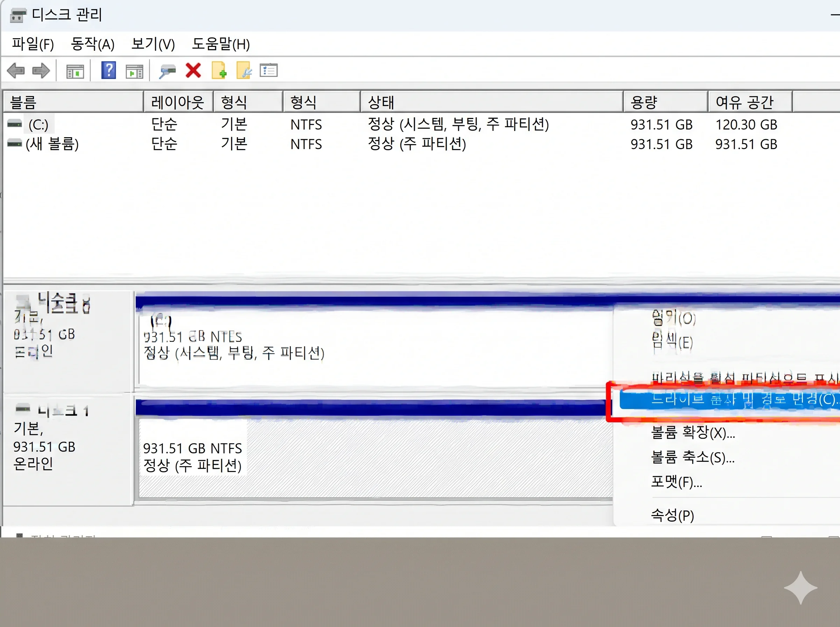Click the Forward arrow toolbar icon

pos(41,71)
